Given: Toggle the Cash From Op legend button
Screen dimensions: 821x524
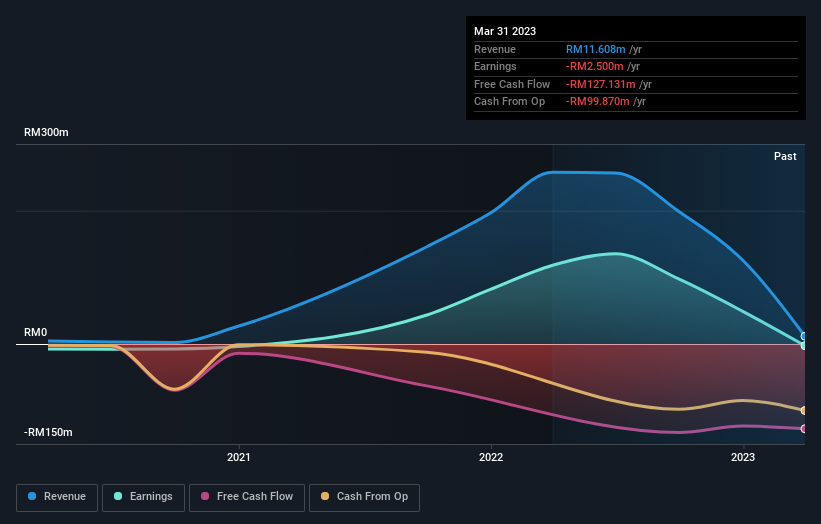Looking at the screenshot, I should (x=364, y=497).
